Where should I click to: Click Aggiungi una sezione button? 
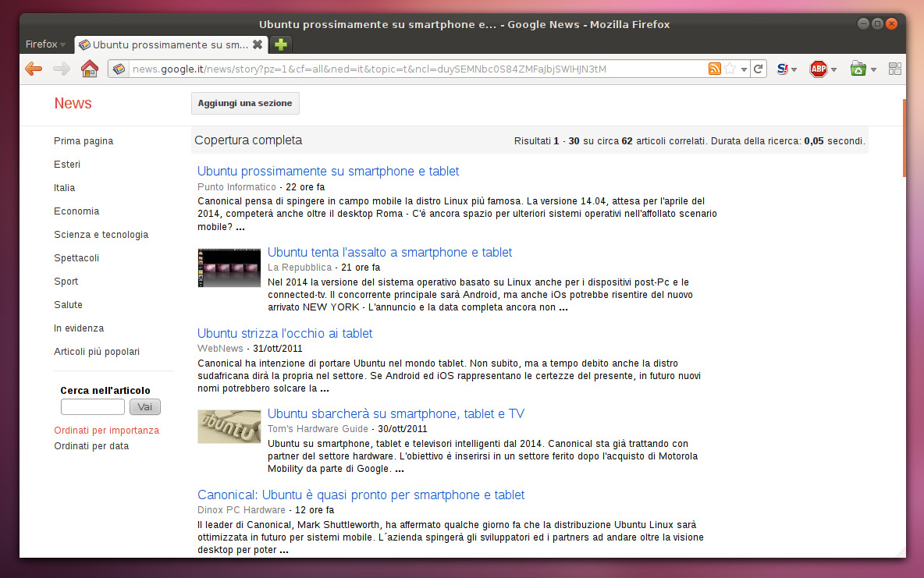point(245,103)
